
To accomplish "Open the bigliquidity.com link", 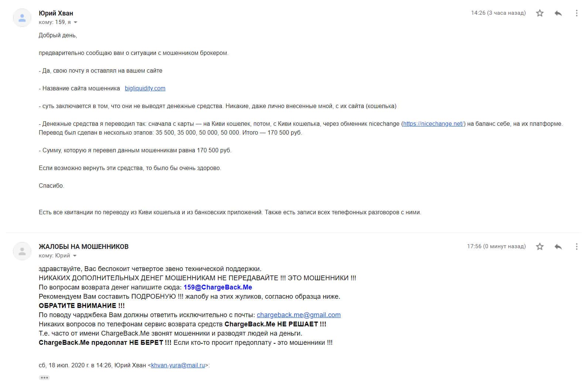I will pyautogui.click(x=145, y=89).
